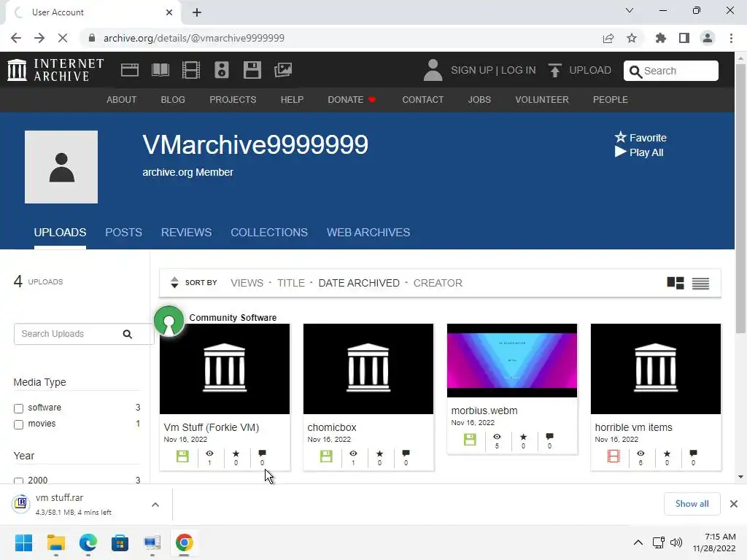Open the morbius.webm thumbnail
Viewport: 747px width, 560px height.
pos(511,360)
